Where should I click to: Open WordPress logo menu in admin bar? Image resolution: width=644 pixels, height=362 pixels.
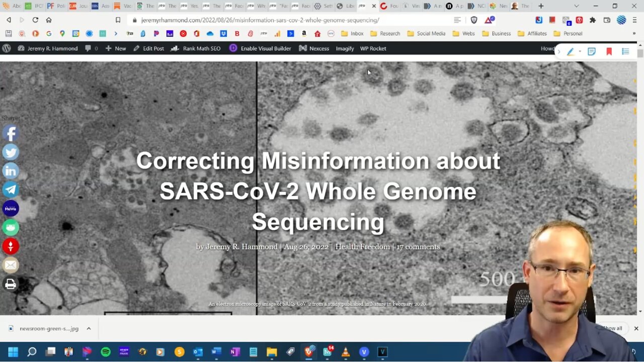7,48
